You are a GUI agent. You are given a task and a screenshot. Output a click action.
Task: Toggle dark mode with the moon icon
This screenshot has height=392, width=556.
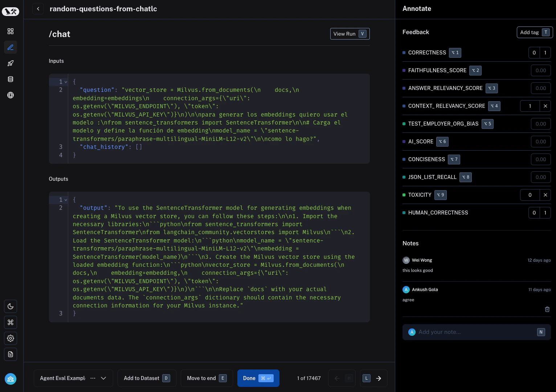tap(11, 306)
